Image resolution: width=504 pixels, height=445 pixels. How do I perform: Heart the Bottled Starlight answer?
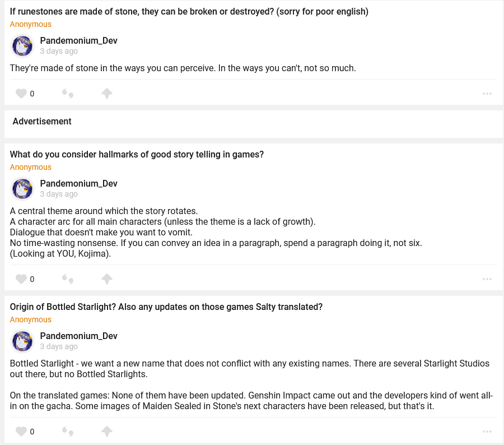[x=21, y=432]
